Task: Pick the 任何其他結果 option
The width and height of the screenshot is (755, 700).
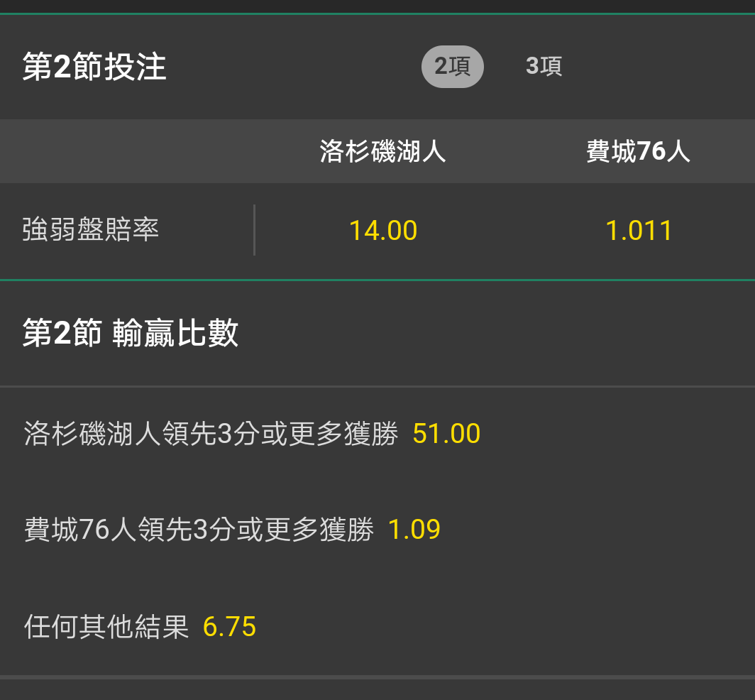Action: tap(106, 627)
